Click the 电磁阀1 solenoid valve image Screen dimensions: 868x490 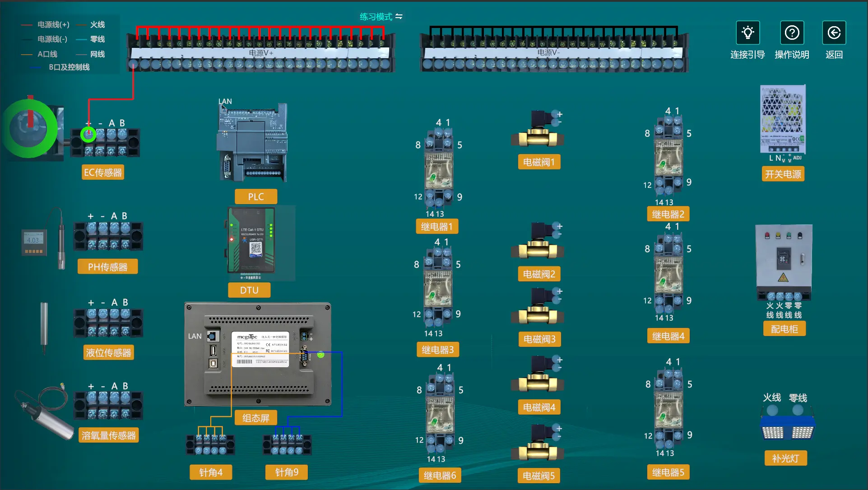[538, 131]
